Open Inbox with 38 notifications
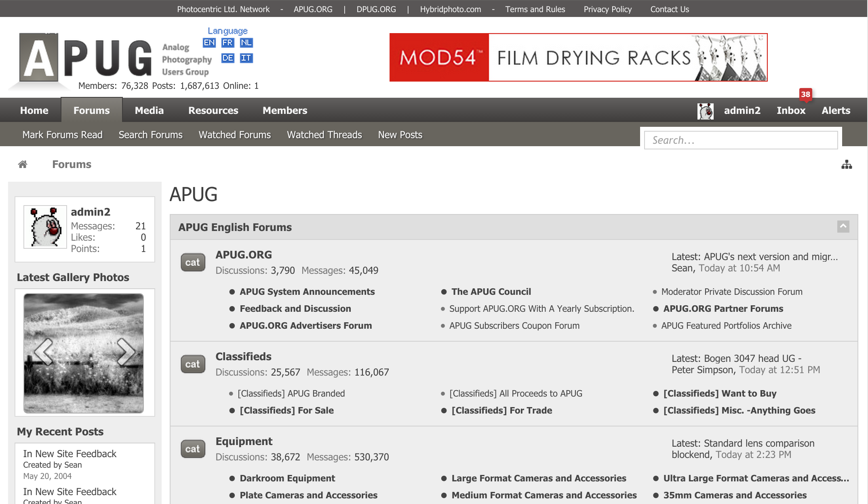The height and width of the screenshot is (504, 868). coord(791,110)
